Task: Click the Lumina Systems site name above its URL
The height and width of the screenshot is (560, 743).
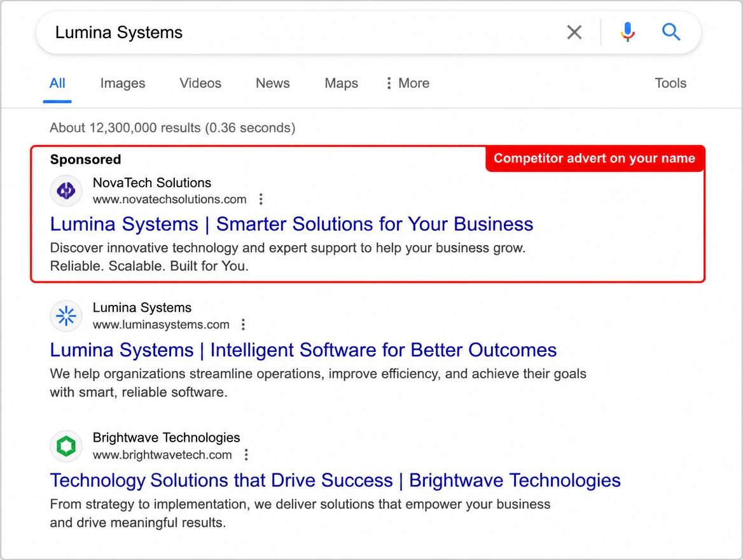Action: click(142, 307)
